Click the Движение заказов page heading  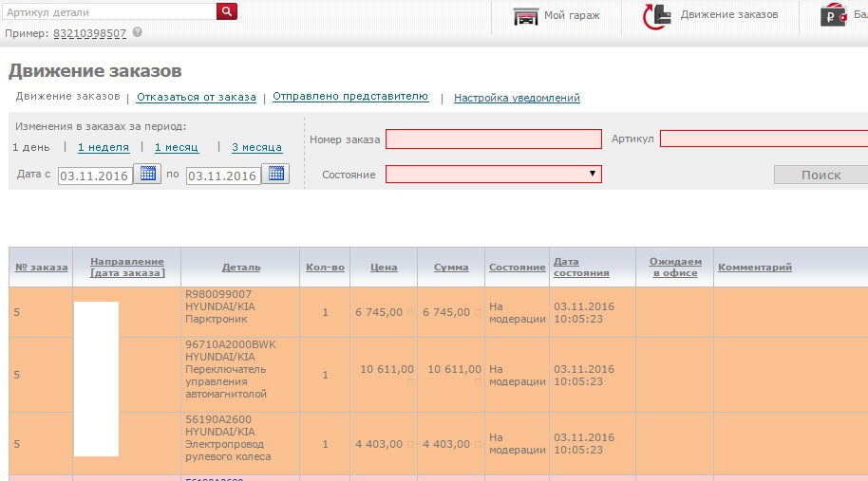[95, 71]
